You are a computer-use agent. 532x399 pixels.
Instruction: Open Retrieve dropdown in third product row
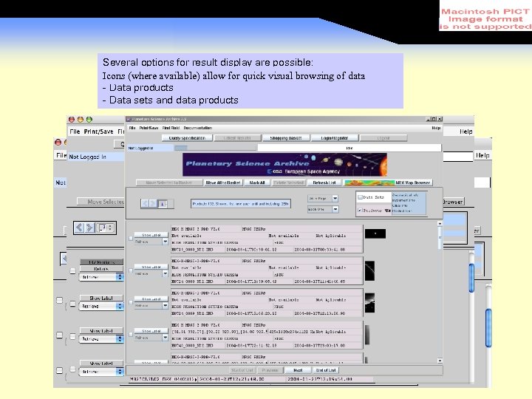151,305
